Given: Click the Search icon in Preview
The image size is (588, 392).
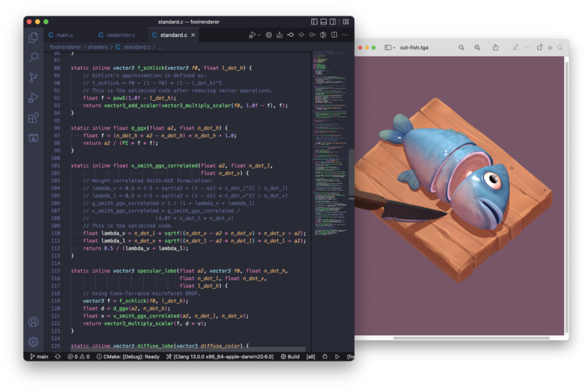Looking at the screenshot, I should click(x=560, y=48).
